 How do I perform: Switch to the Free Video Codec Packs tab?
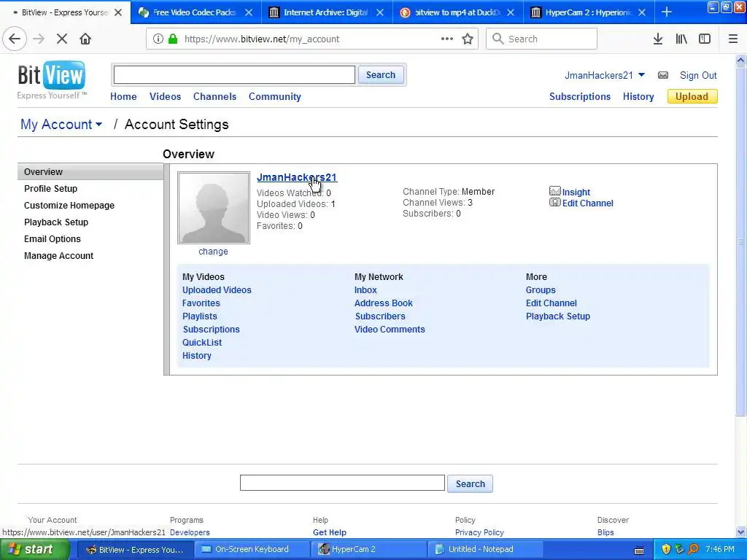[196, 12]
